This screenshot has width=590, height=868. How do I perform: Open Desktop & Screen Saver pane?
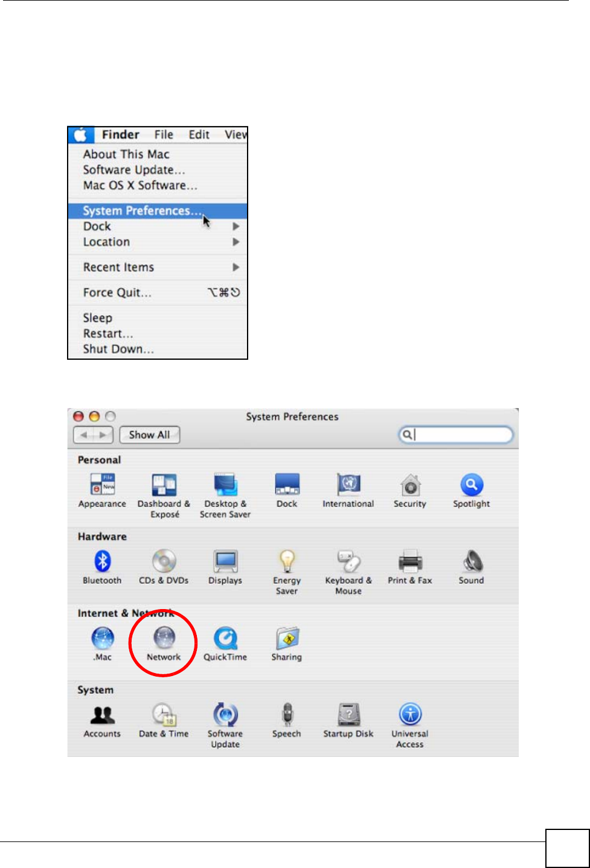[225, 496]
